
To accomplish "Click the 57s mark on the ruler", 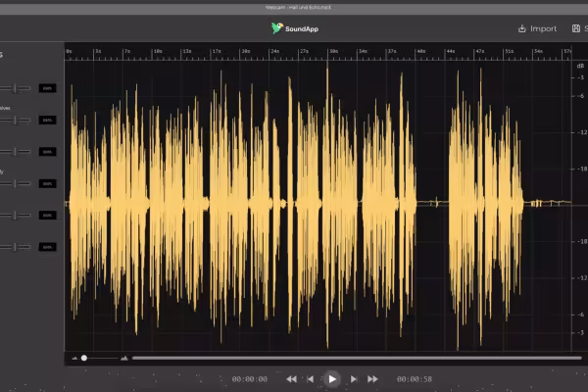I will tap(567, 51).
